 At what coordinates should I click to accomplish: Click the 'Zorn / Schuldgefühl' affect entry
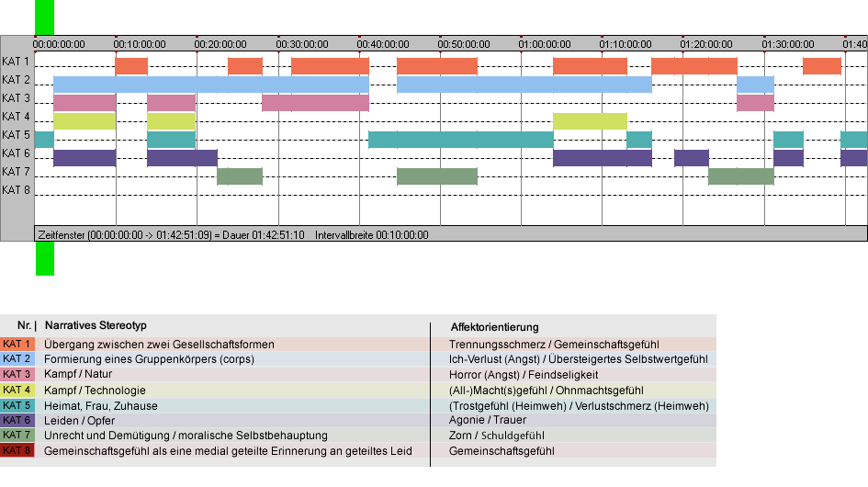tap(497, 436)
